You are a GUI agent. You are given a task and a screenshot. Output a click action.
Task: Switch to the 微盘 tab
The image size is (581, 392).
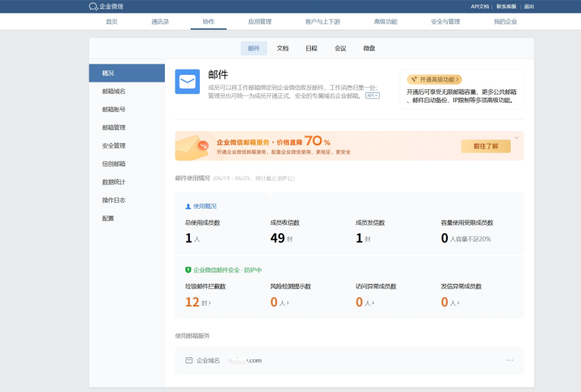(369, 48)
